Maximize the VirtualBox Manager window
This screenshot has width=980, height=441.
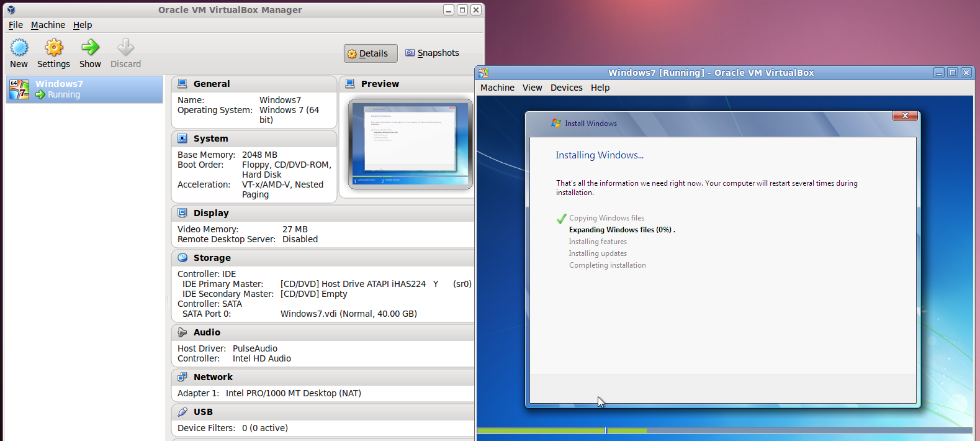[462, 10]
